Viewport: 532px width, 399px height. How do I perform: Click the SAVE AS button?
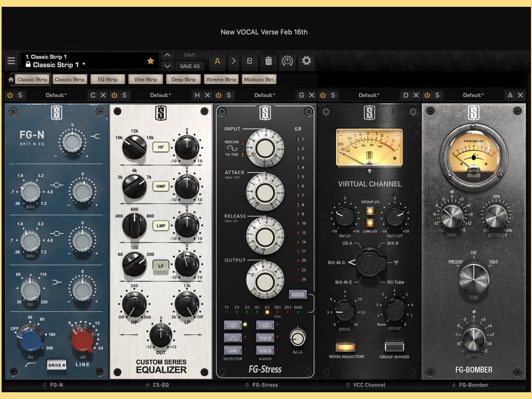pos(190,66)
